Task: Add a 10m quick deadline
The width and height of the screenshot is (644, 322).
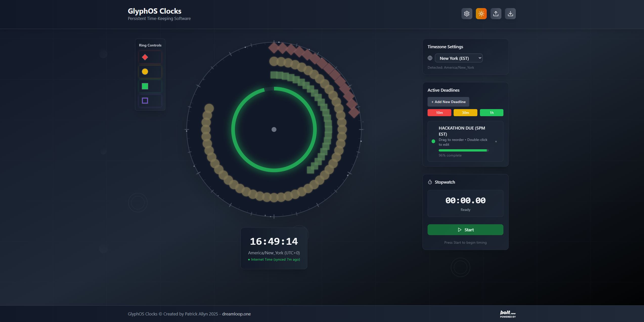Action: click(439, 113)
